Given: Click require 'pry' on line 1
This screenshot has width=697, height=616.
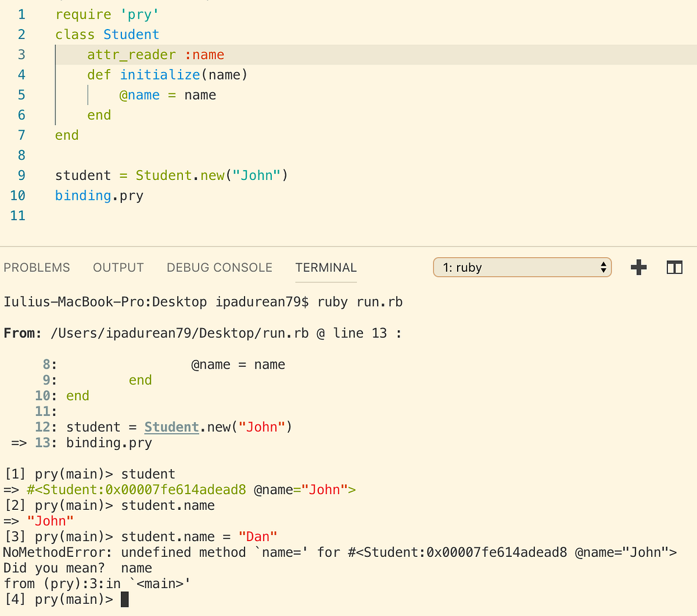Looking at the screenshot, I should tap(102, 14).
